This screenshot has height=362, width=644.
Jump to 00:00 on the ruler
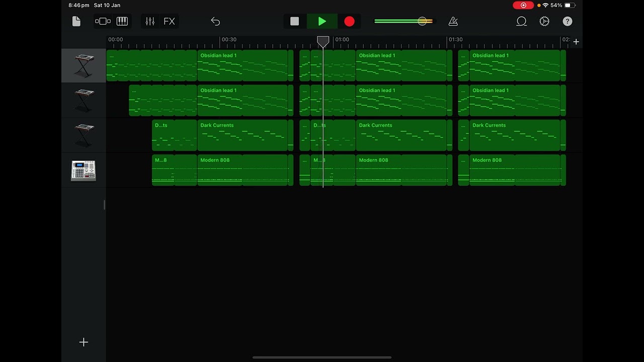click(115, 39)
